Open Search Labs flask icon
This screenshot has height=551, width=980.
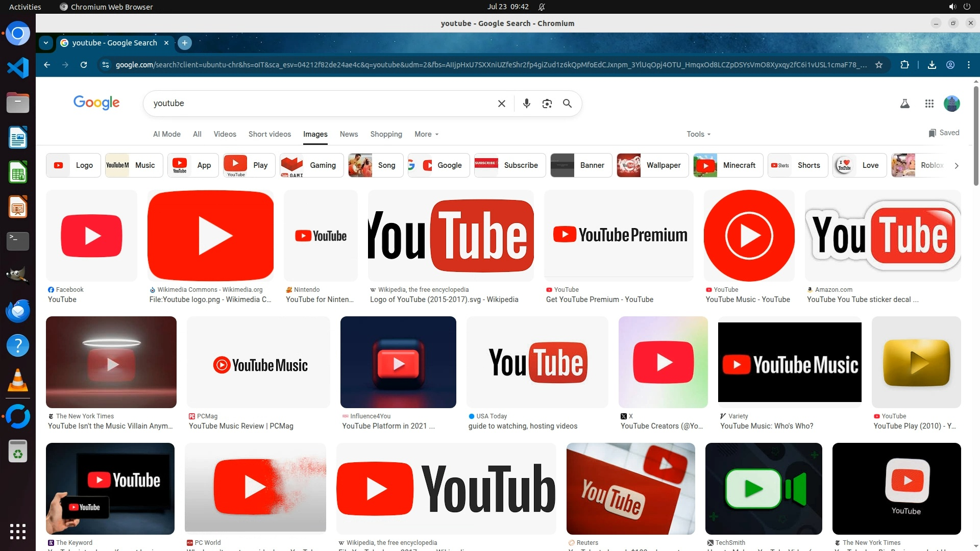click(904, 104)
